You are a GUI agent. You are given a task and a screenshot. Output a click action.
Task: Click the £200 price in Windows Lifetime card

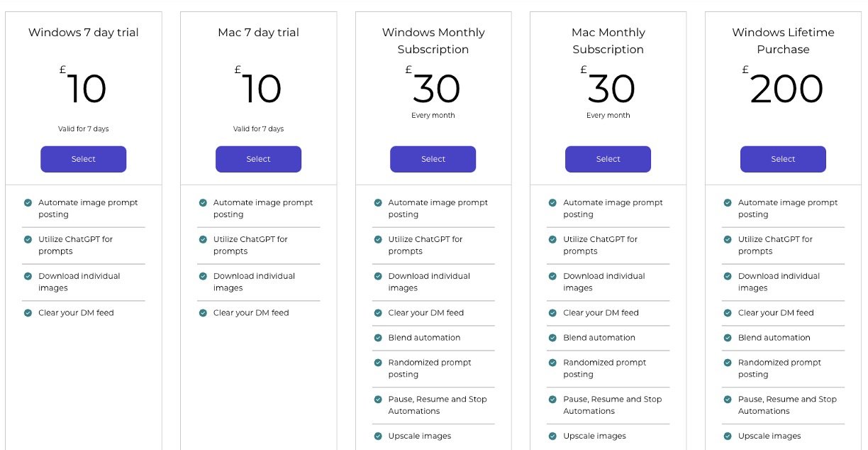(x=786, y=89)
